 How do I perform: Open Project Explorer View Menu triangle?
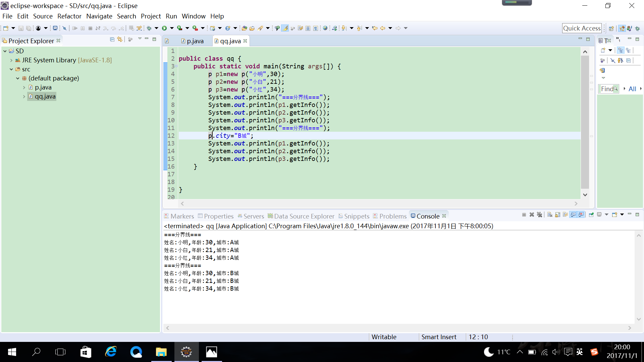click(140, 39)
